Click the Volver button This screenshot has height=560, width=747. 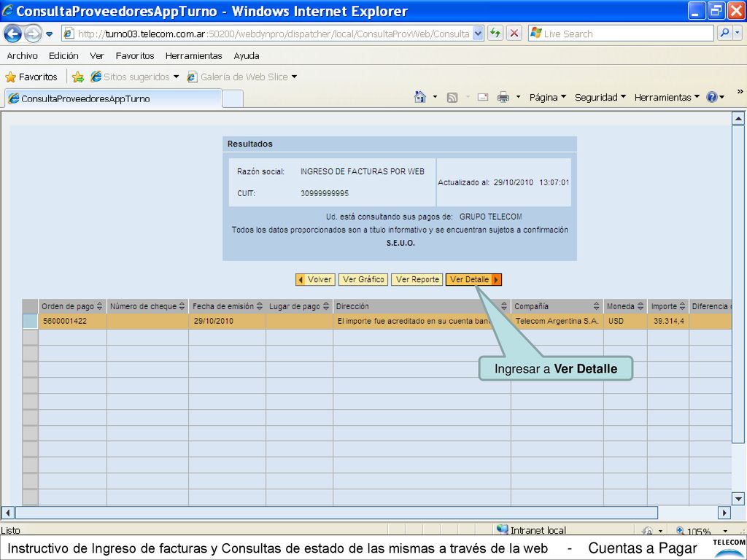315,279
